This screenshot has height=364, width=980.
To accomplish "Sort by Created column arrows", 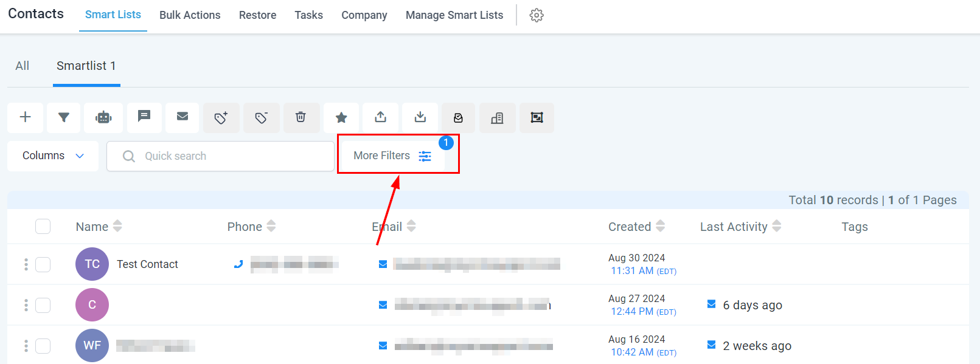I will (x=660, y=226).
